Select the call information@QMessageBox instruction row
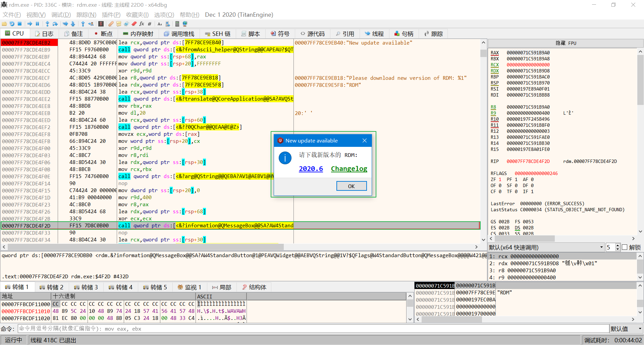644x345 pixels. [240, 226]
